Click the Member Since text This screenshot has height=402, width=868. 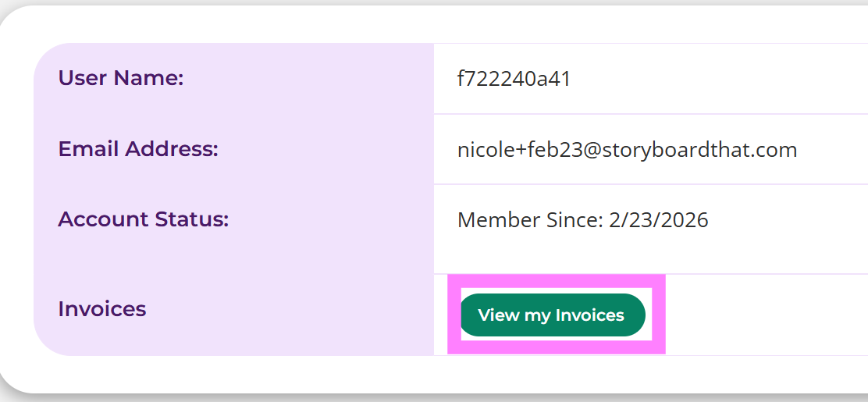pos(528,220)
